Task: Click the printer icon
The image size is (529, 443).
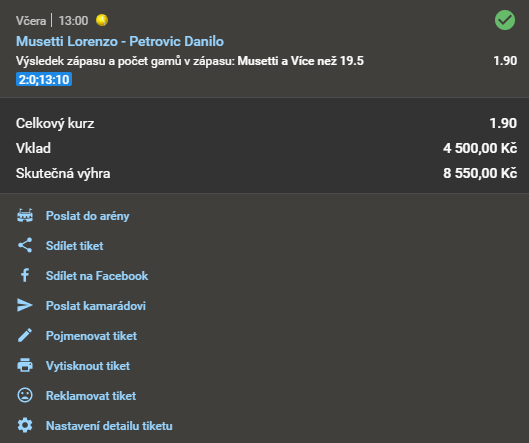Action: pos(25,365)
